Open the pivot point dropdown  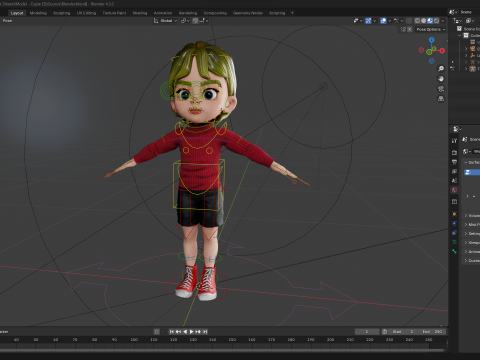click(x=185, y=21)
